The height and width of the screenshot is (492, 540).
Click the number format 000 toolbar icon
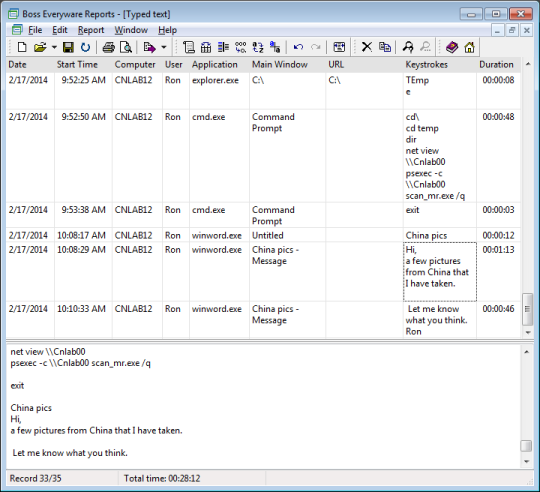[240, 47]
